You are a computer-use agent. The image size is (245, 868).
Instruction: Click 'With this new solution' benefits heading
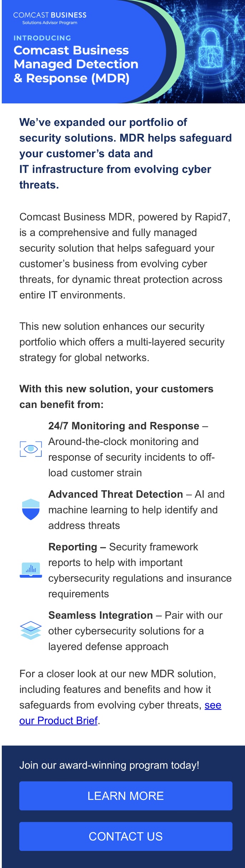tap(116, 396)
